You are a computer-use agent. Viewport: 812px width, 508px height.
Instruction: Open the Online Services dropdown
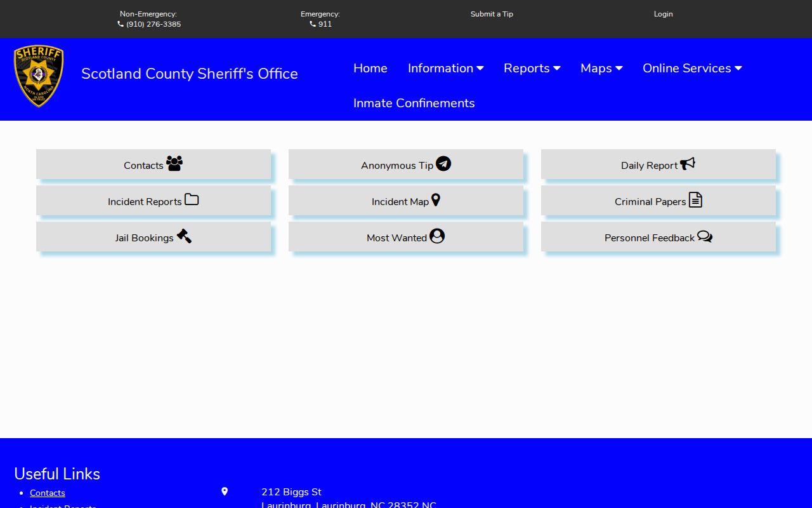coord(692,68)
